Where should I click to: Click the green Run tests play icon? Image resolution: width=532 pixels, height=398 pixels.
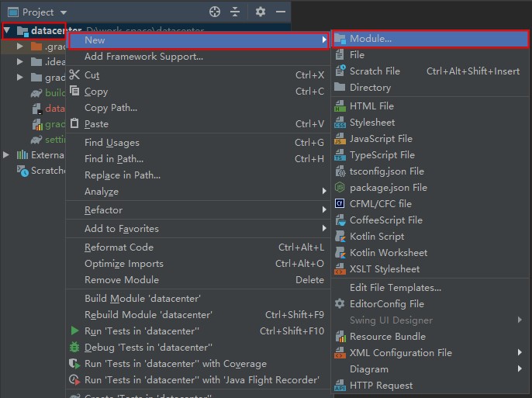[x=74, y=331]
